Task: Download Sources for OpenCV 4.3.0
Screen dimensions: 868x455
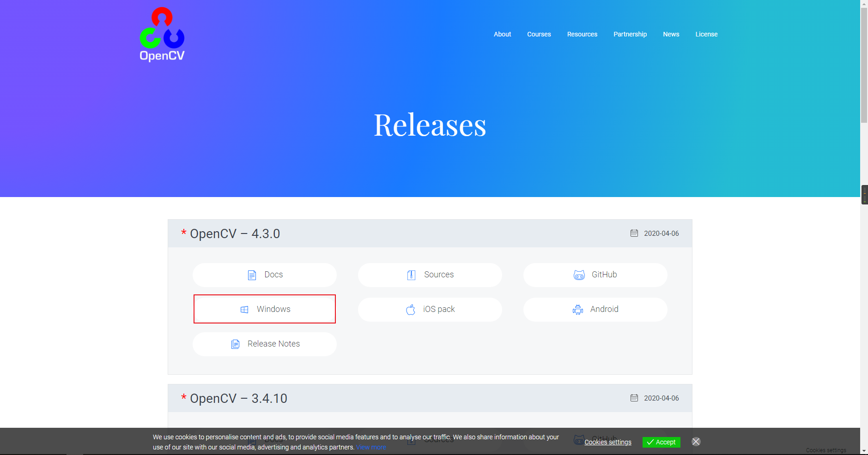Action: click(x=430, y=275)
